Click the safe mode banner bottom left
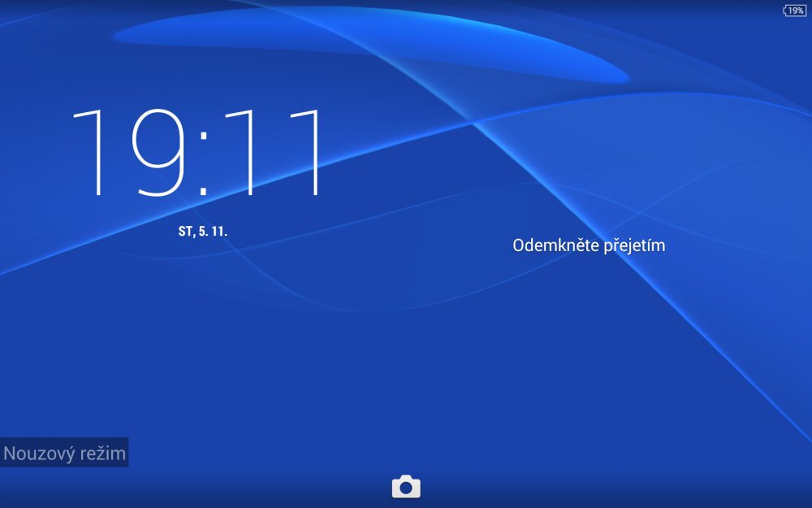 [63, 453]
